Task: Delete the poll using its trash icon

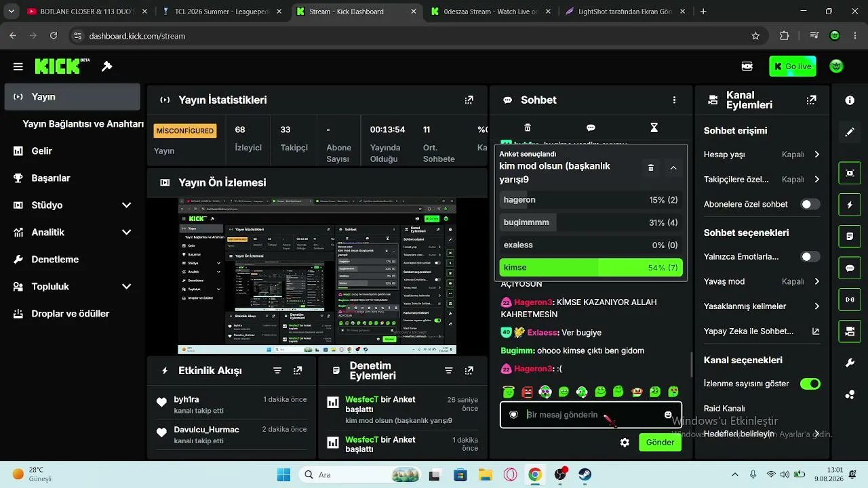Action: pos(651,167)
